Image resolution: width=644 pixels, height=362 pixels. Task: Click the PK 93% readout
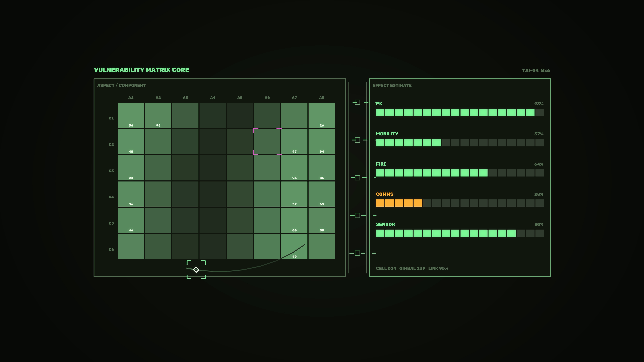[x=539, y=104]
